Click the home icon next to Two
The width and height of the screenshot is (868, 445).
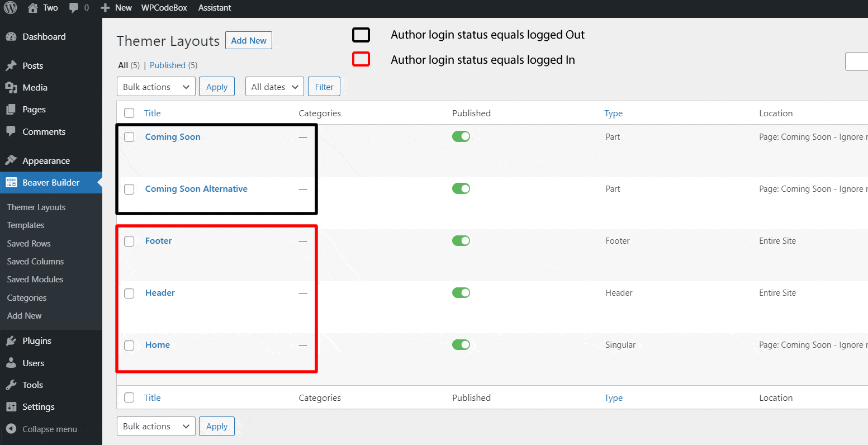point(33,8)
